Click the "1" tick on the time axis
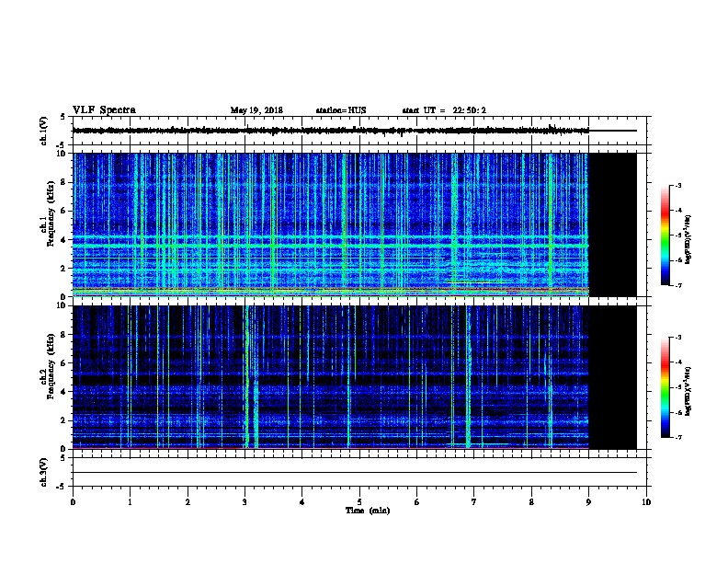Viewport: 728px width, 563px height. (130, 501)
